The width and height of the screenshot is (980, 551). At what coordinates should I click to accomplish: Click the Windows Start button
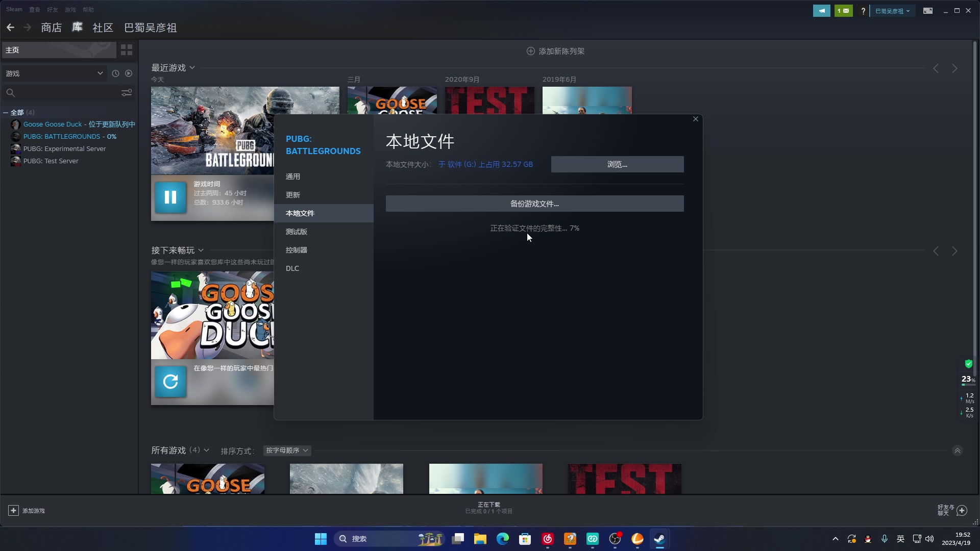(x=321, y=539)
